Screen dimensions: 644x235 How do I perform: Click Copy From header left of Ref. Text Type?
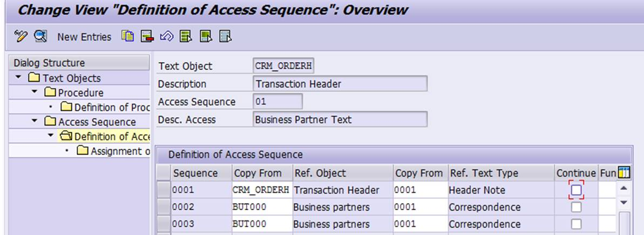(421, 173)
